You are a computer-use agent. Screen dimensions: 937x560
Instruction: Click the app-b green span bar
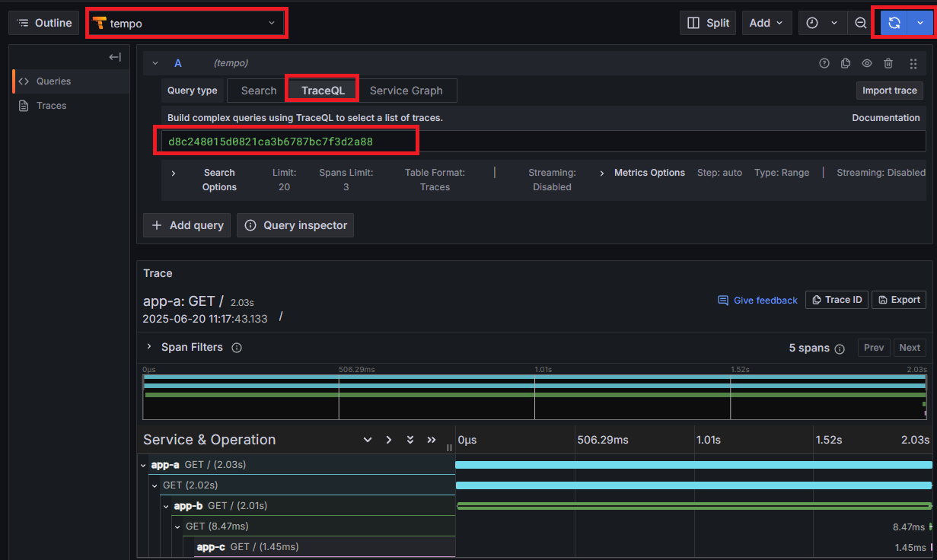[694, 506]
